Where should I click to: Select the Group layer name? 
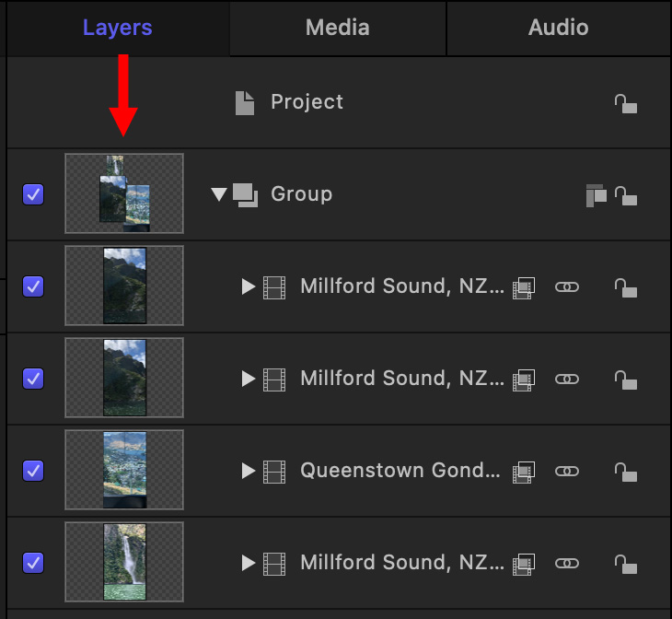(x=301, y=194)
